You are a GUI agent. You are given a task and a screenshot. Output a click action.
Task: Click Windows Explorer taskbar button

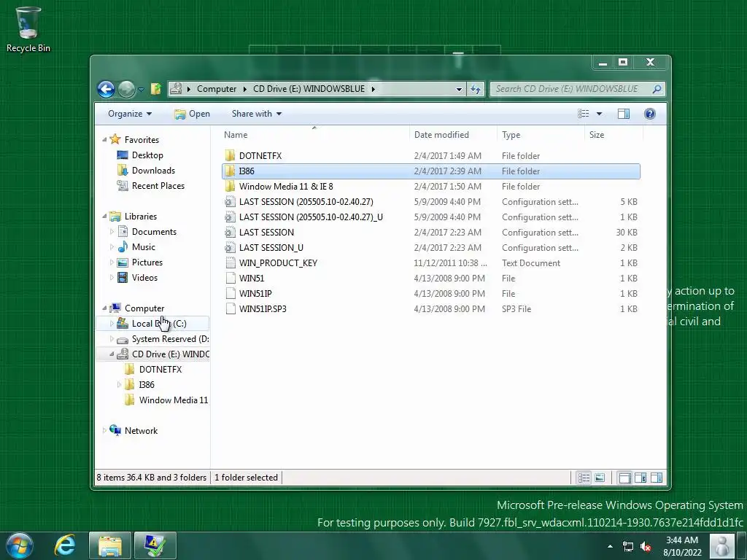pos(110,545)
